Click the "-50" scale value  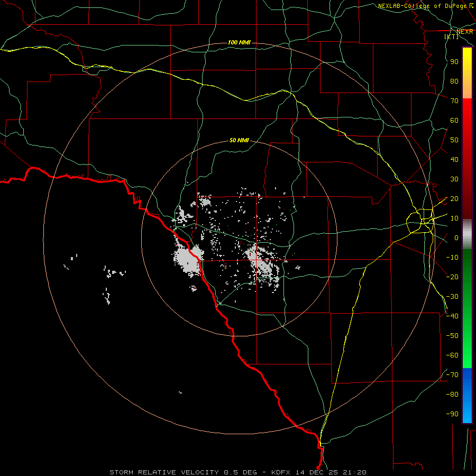[452, 336]
